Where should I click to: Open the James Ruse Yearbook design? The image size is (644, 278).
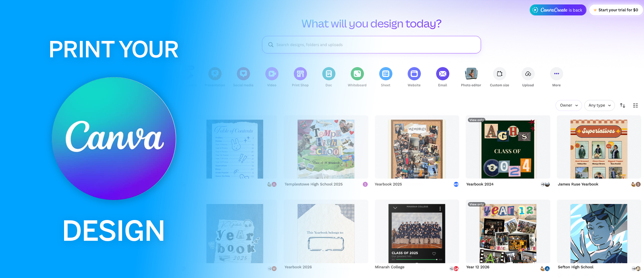599,149
